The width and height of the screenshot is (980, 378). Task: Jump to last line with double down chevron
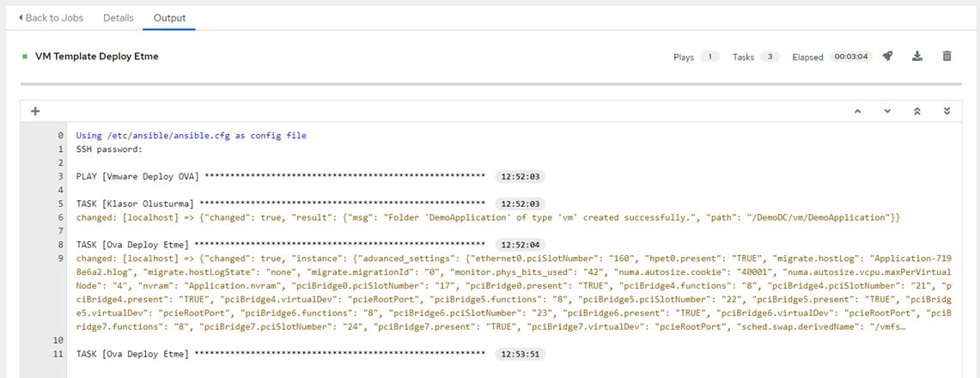947,111
